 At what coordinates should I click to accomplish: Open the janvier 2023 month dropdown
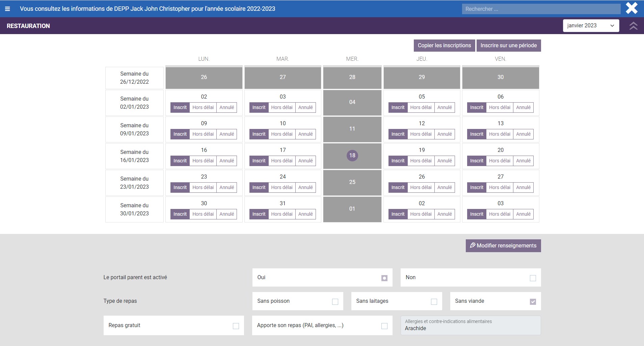591,26
